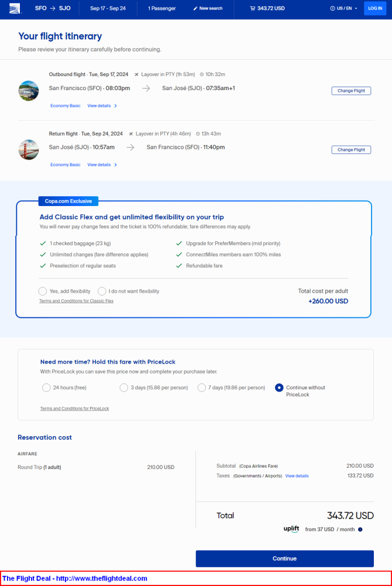Click the Continue button
Viewport: 392px width, 586px height.
click(x=284, y=558)
